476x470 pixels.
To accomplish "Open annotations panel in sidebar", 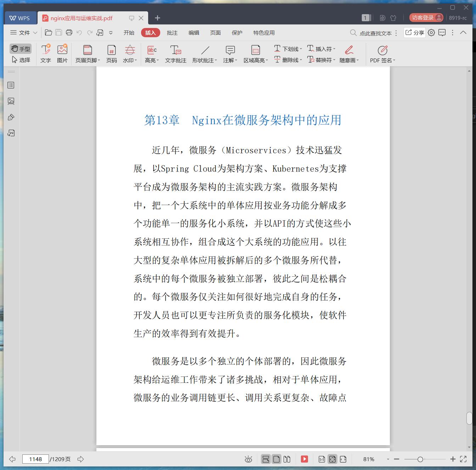I will pos(11,117).
